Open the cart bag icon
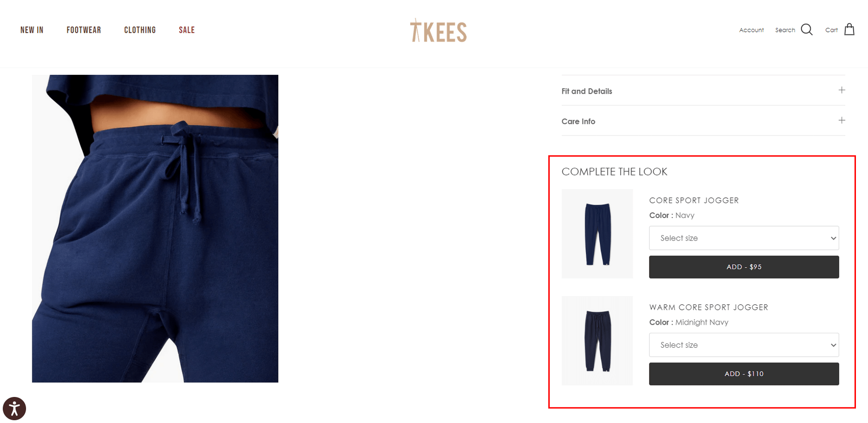 point(849,29)
